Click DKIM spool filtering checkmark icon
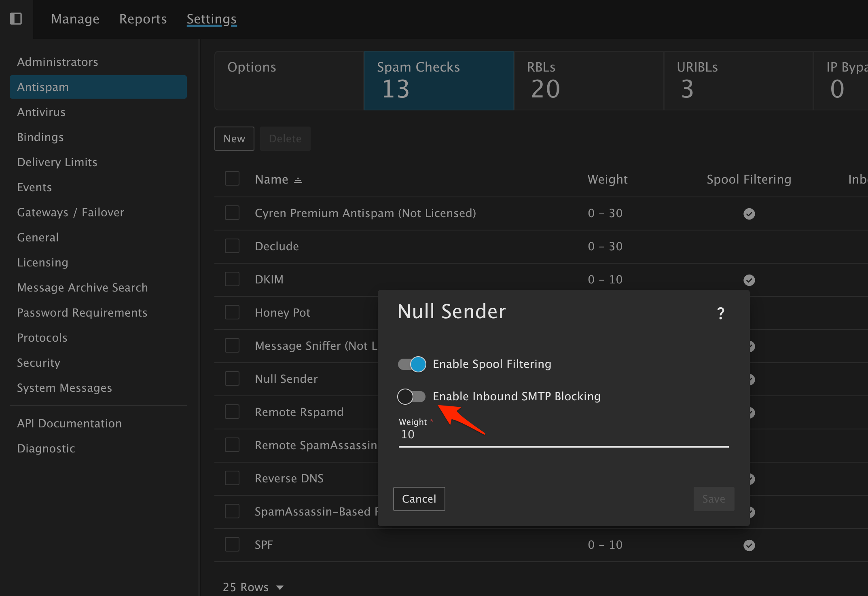This screenshot has width=868, height=596. point(749,280)
